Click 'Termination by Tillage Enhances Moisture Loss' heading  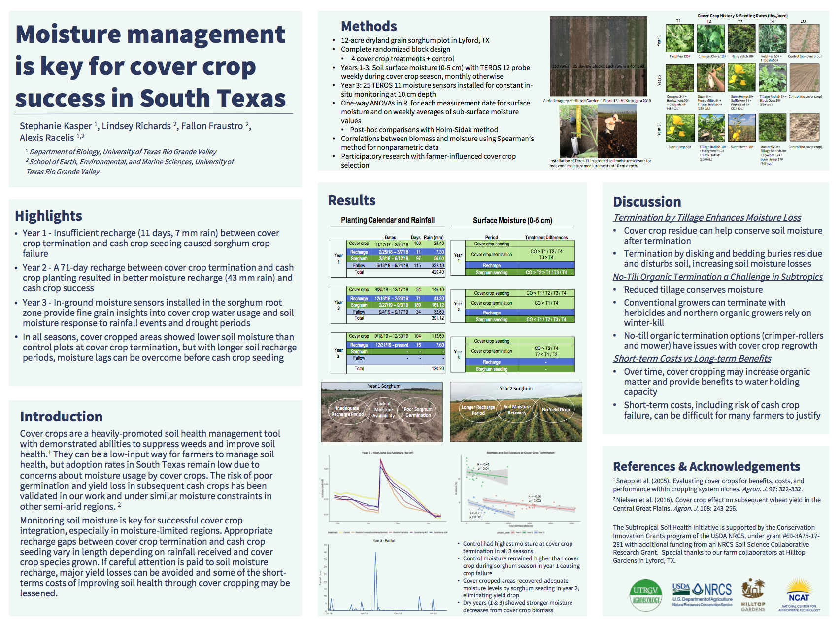707,217
